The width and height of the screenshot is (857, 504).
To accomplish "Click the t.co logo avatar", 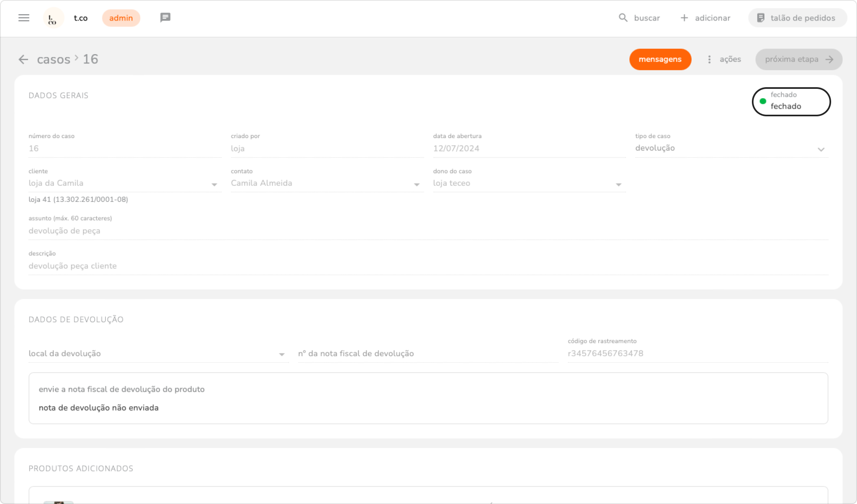I will [x=53, y=18].
